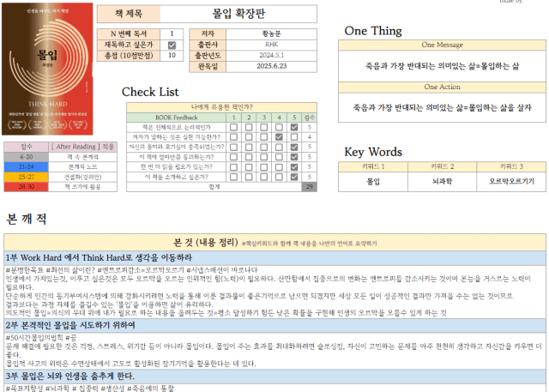Select the 키워드 1 header cell

point(373,166)
